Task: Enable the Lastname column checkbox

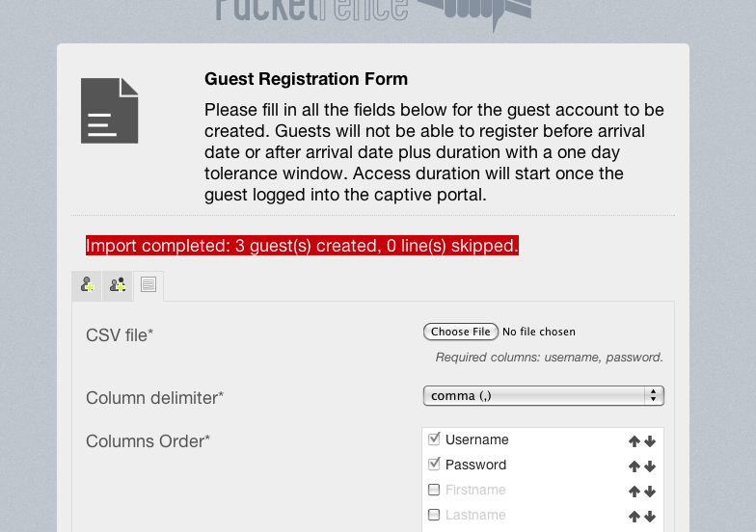Action: [x=434, y=515]
